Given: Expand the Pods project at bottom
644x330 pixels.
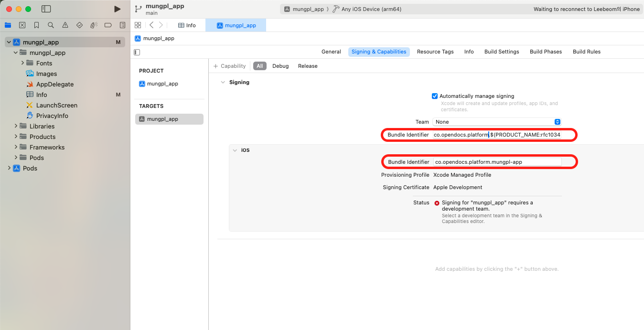Looking at the screenshot, I should pos(9,168).
